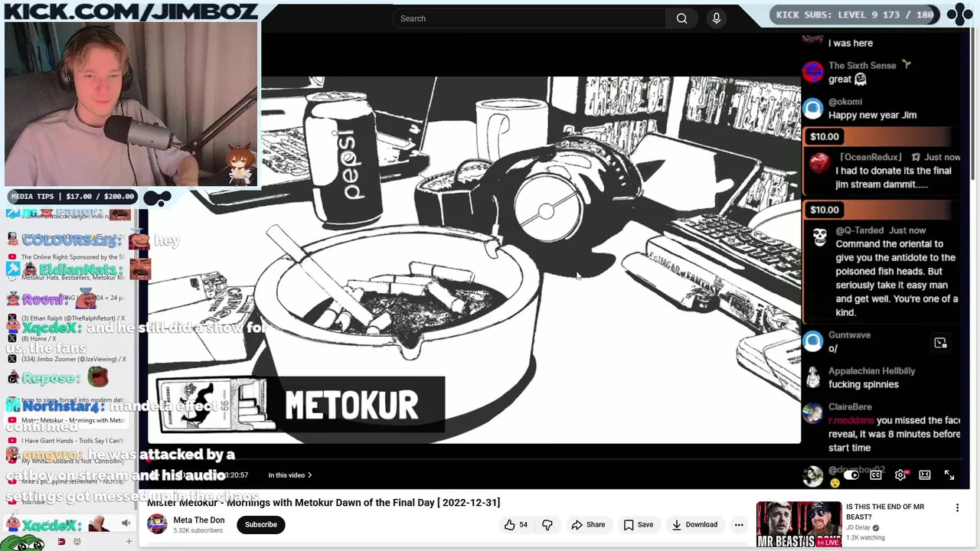980x551 pixels.
Task: Click The Sixth Sense chat avatar
Action: pyautogui.click(x=813, y=72)
